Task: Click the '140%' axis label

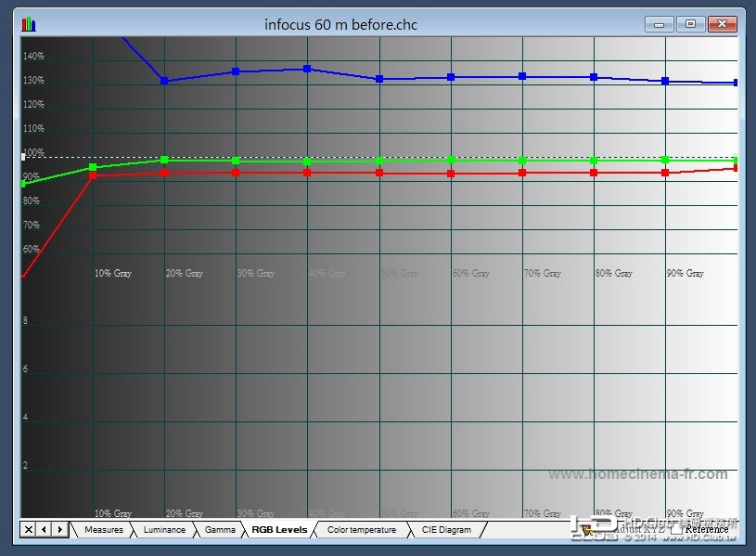Action: pos(33,56)
